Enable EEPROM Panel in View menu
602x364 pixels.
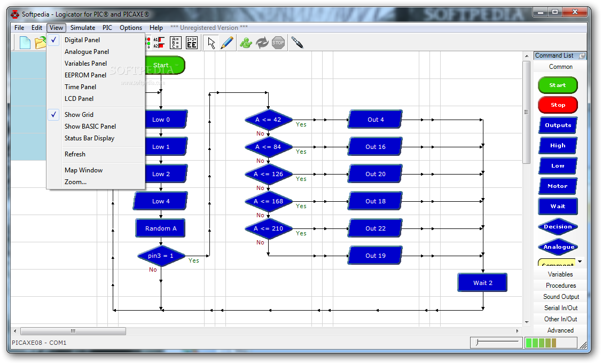click(x=96, y=75)
